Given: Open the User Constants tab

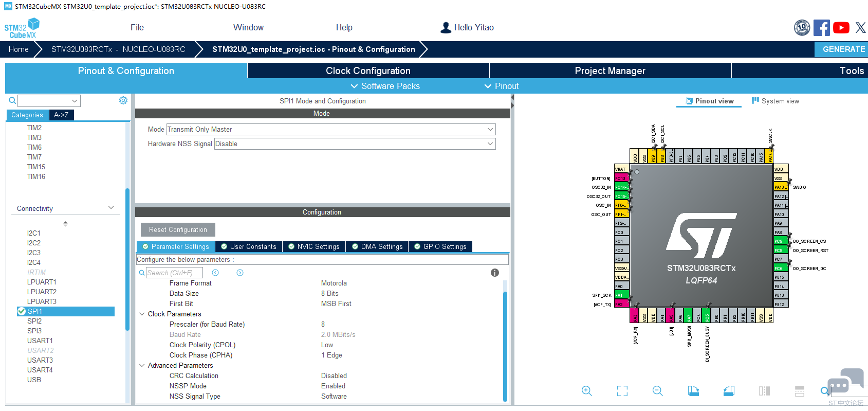Looking at the screenshot, I should (x=249, y=246).
